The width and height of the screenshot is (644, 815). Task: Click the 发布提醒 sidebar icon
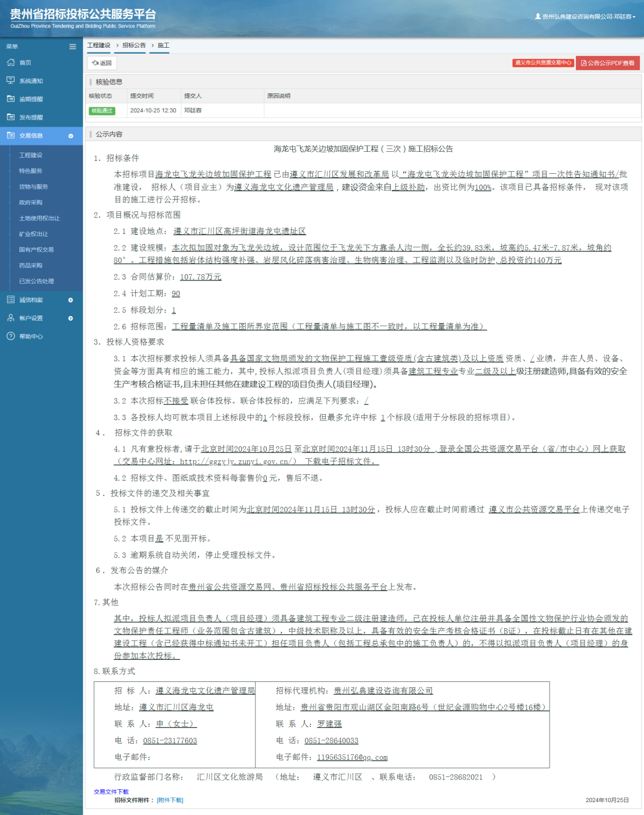(x=11, y=117)
